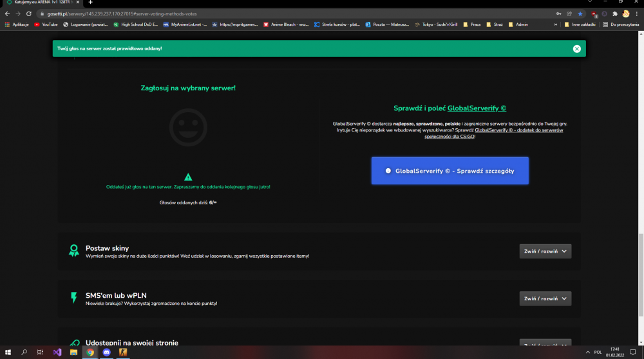Click the warning triangle icon above vote message
The image size is (644, 359).
point(188,177)
